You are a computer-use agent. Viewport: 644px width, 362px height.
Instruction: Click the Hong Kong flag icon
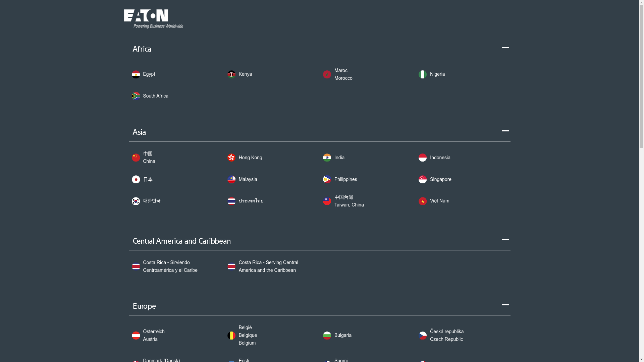tap(231, 158)
